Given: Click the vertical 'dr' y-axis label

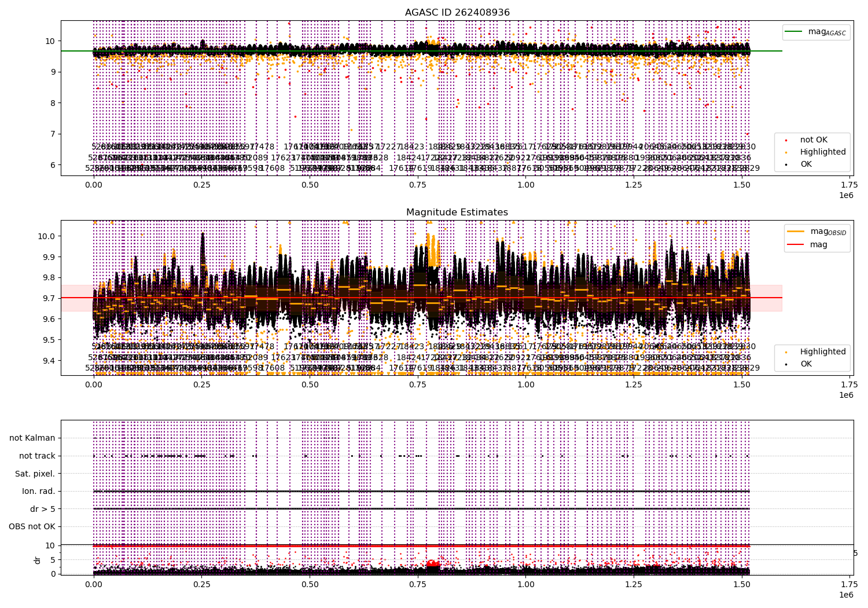Looking at the screenshot, I should point(38,560).
